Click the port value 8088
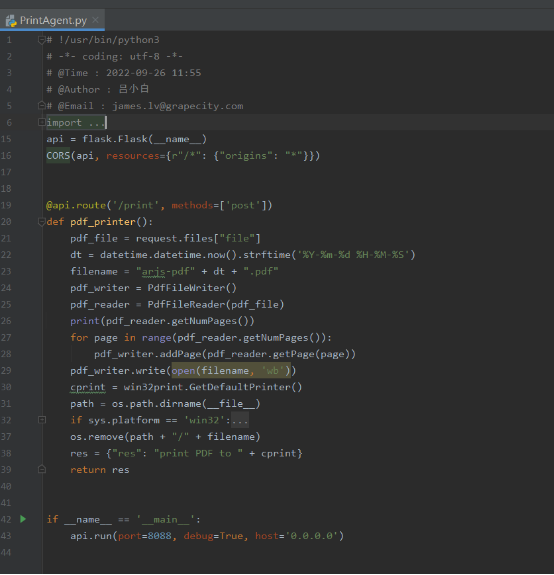This screenshot has height=575, width=554. tap(159, 536)
